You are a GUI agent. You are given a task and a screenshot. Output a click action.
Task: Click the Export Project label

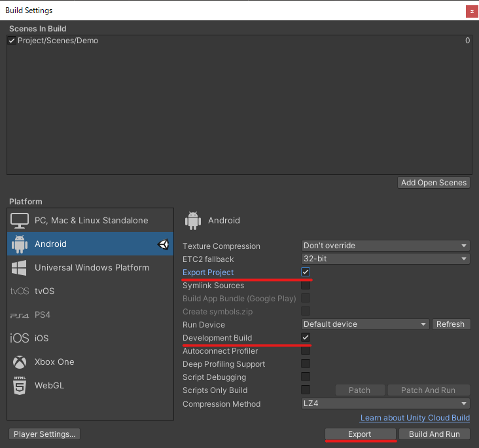coord(208,272)
